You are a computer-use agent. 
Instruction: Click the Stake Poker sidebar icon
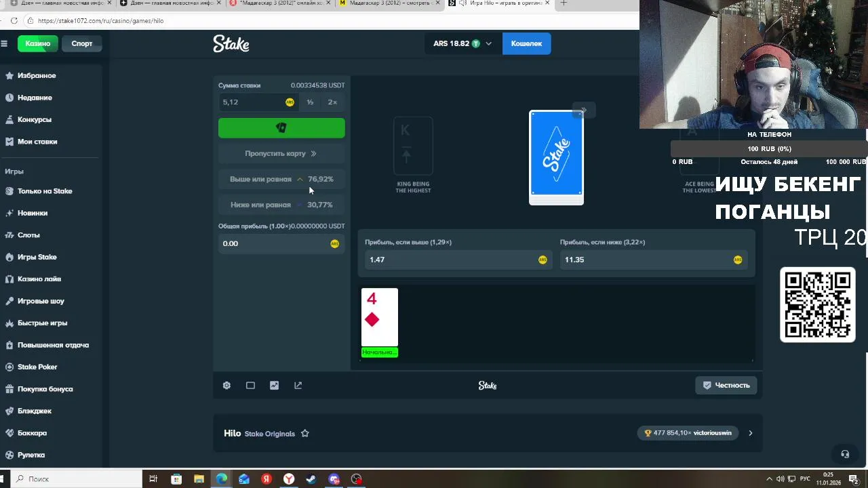(x=9, y=367)
